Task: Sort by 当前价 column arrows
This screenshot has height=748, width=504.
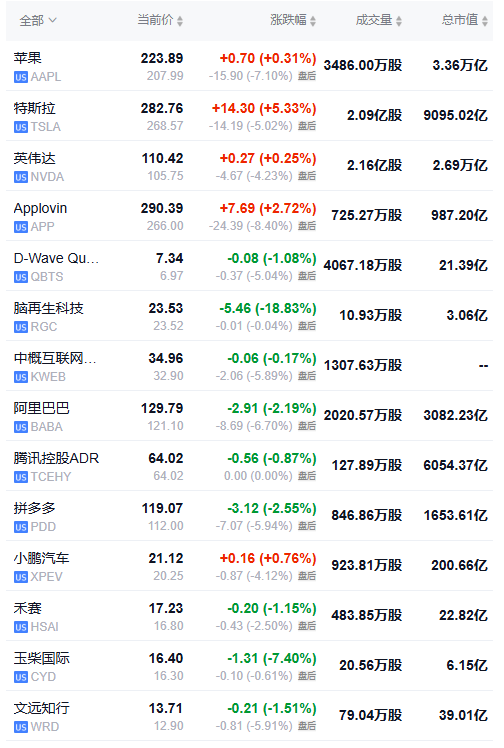Action: coord(180,21)
